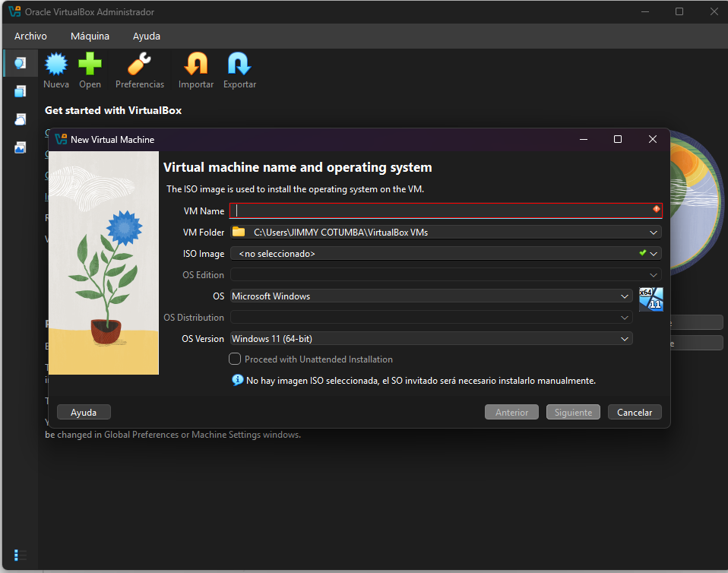
Task: Click the Windows 11 x64 OS type icon
Action: click(651, 299)
